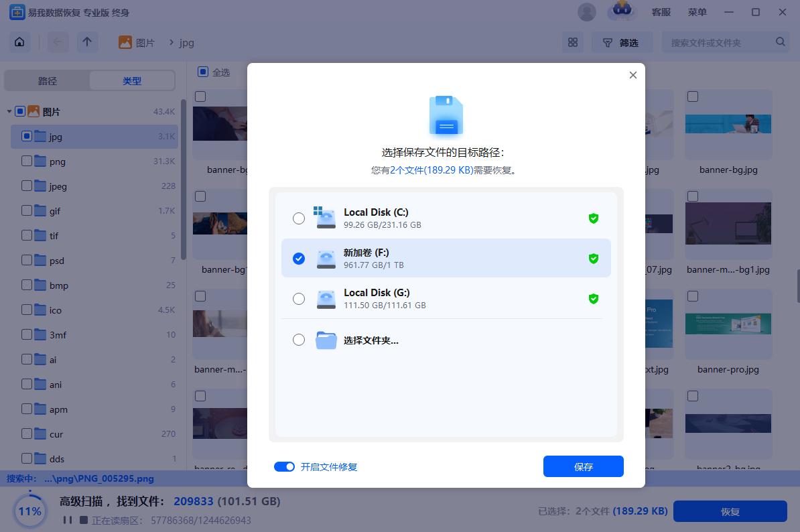Open the 筛选 filter dropdown
The width and height of the screenshot is (800, 532).
620,42
